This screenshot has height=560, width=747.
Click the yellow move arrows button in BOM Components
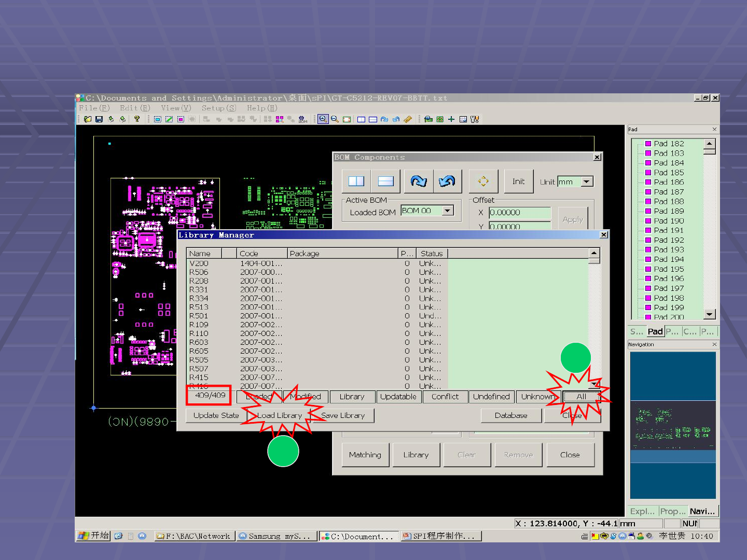[483, 181]
